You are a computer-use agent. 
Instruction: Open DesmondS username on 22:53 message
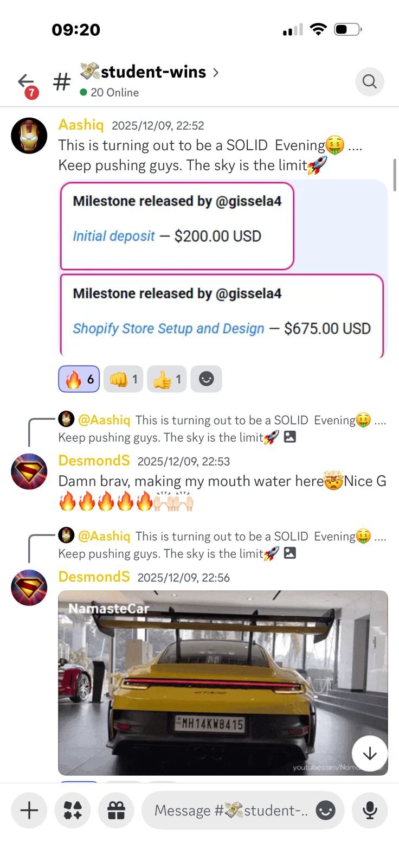(94, 461)
